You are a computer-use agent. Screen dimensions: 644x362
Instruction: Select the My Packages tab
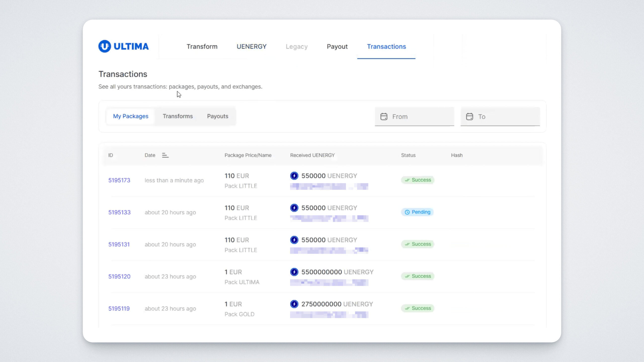131,116
